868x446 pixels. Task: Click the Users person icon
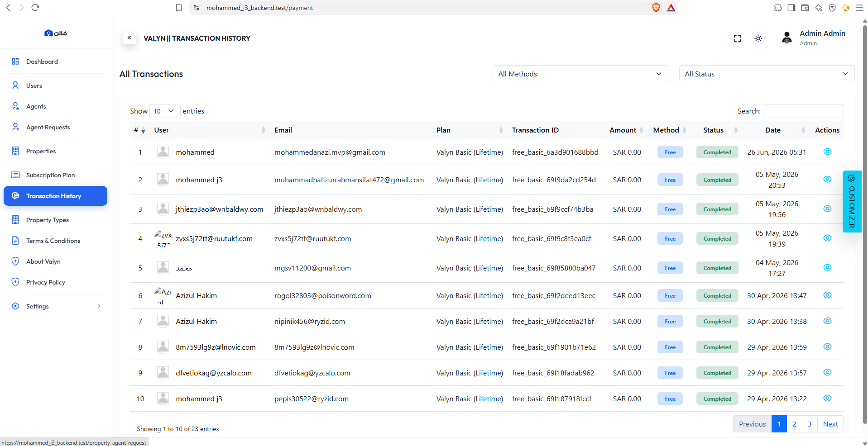15,85
